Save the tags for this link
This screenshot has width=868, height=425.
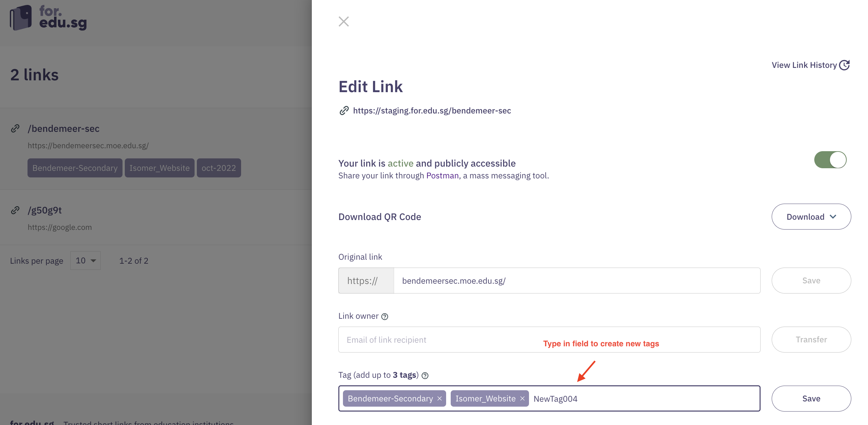[x=811, y=398]
